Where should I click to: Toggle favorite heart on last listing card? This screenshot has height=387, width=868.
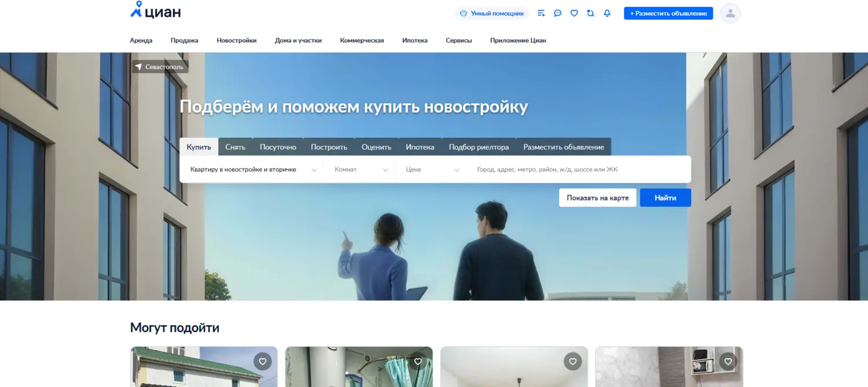click(x=727, y=361)
